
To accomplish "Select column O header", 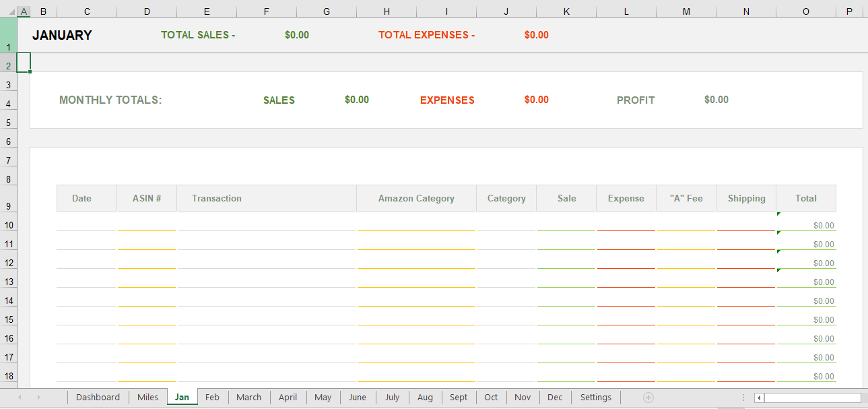I will tap(806, 11).
